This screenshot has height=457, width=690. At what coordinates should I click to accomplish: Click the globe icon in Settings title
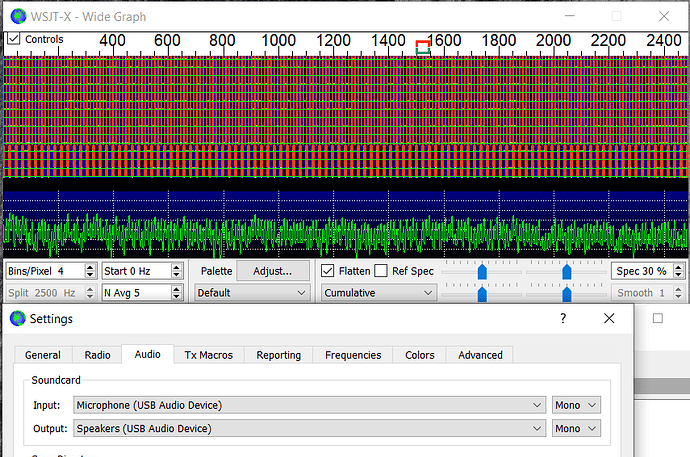pyautogui.click(x=18, y=318)
